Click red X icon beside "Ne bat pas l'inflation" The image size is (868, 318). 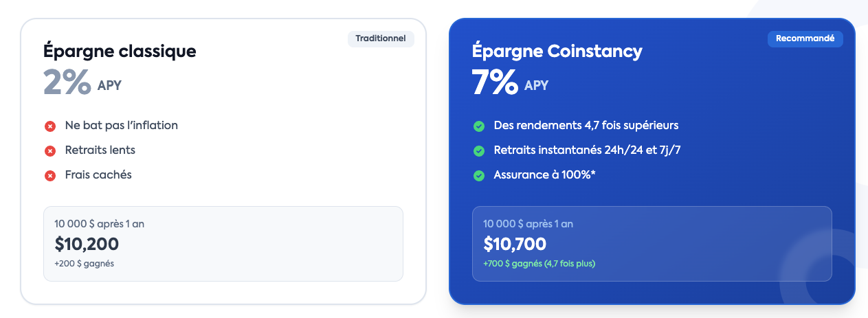(x=50, y=126)
